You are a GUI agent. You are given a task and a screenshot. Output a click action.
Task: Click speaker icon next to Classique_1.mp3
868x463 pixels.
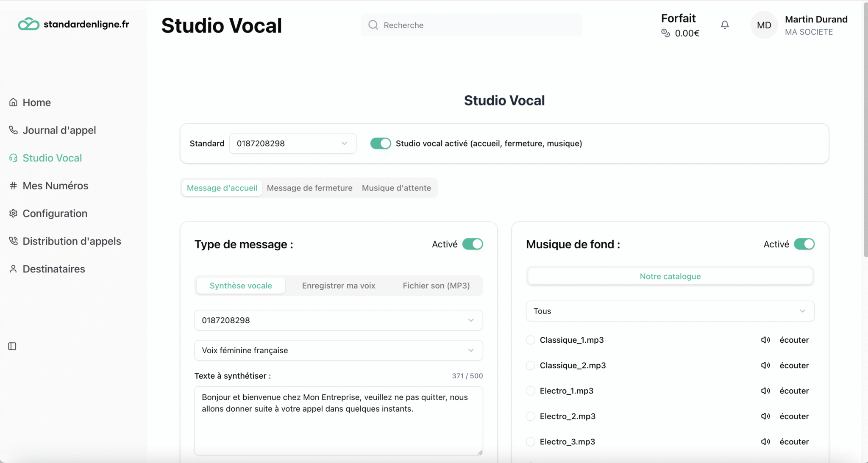[765, 340]
